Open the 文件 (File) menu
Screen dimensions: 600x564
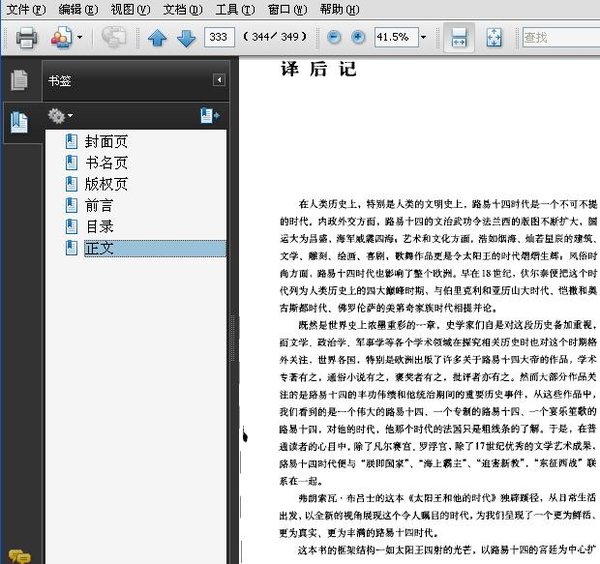click(x=25, y=9)
